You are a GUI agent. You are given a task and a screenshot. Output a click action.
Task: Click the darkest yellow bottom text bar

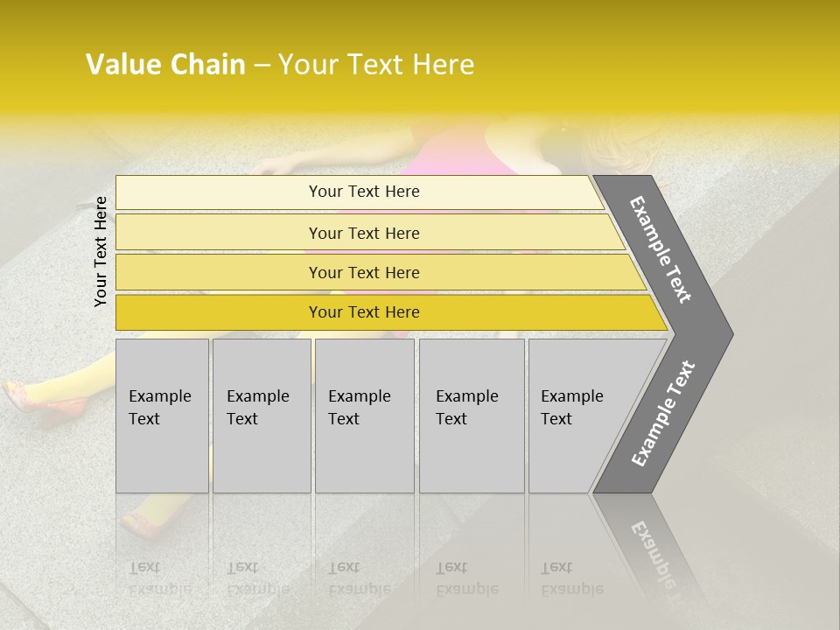coord(363,312)
